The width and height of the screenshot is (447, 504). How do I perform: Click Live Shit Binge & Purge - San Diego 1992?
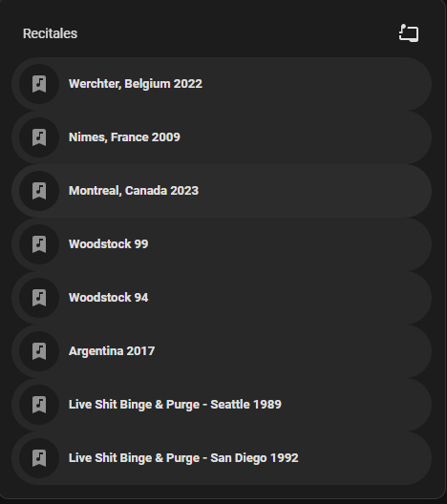coord(183,458)
